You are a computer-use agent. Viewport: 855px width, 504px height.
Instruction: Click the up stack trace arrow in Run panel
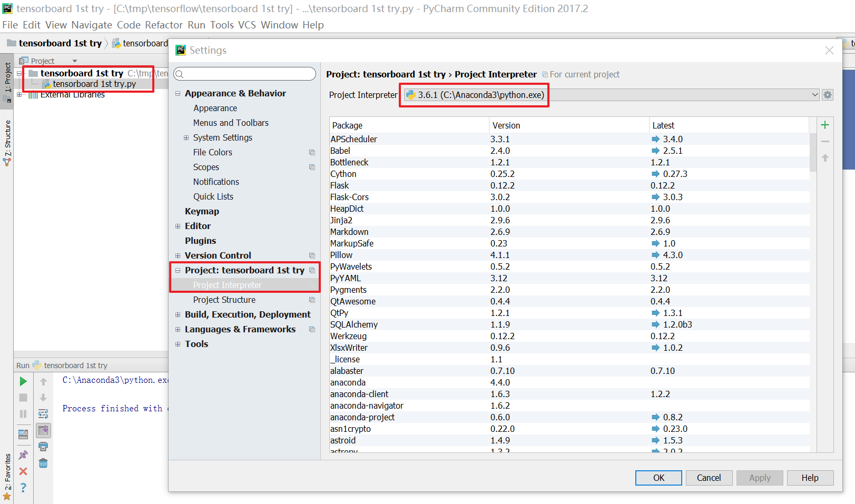[x=43, y=381]
